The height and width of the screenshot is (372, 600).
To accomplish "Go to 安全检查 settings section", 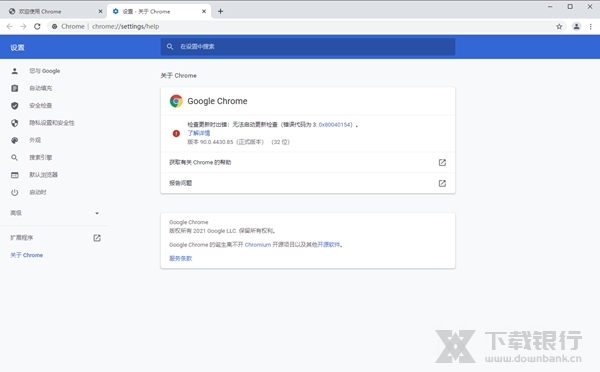I will (x=41, y=106).
